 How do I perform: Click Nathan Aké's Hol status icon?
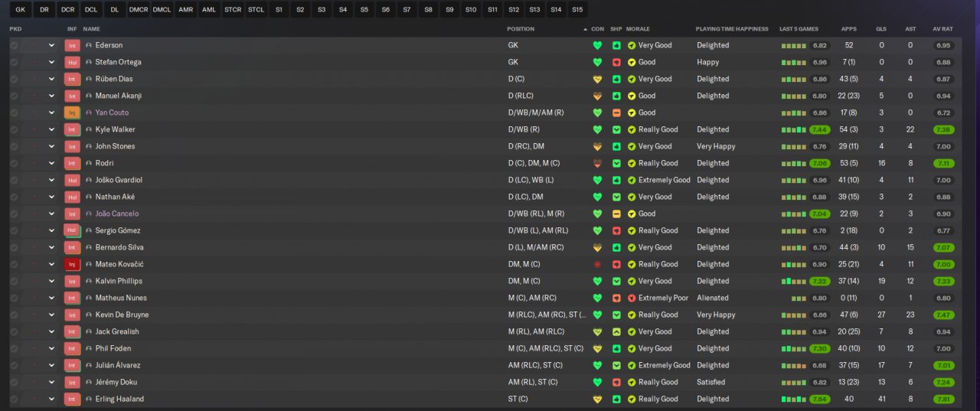click(x=73, y=197)
